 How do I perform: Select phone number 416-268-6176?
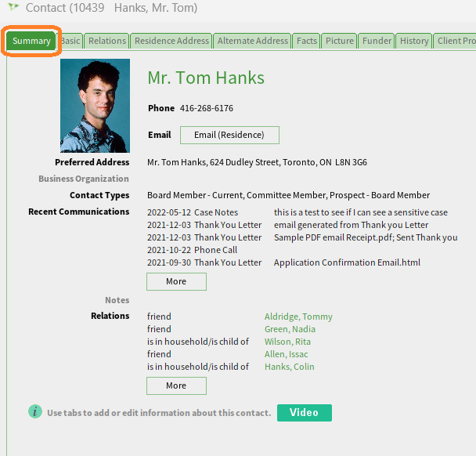[x=207, y=108]
